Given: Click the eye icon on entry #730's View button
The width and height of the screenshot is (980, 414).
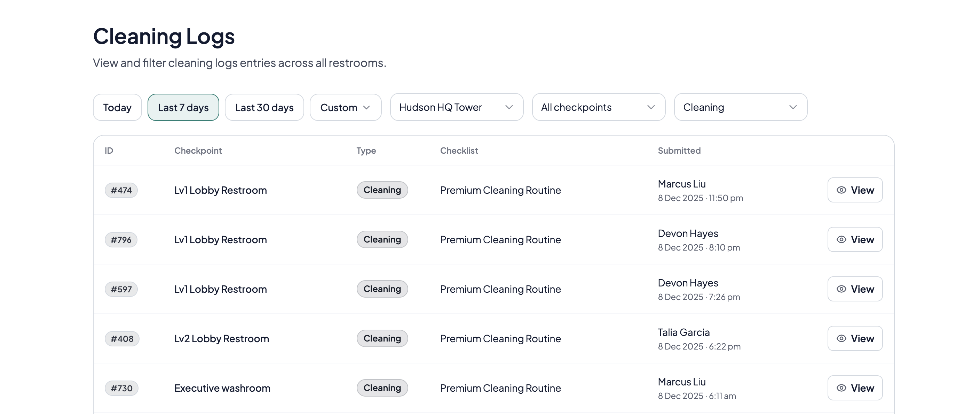Looking at the screenshot, I should [841, 388].
